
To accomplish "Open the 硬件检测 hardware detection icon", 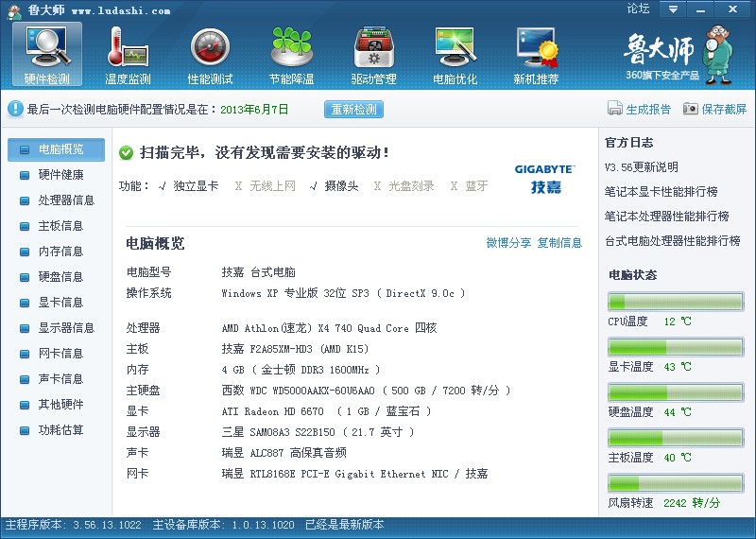I will [x=47, y=55].
